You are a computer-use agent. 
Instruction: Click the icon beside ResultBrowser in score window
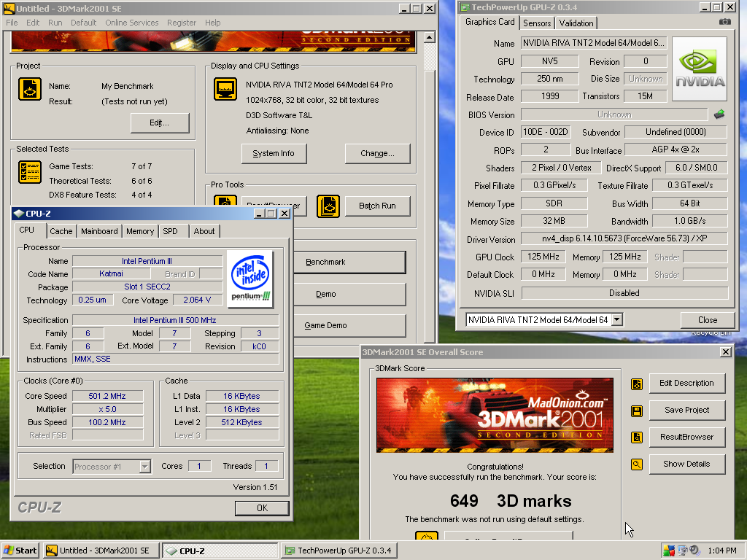[637, 437]
